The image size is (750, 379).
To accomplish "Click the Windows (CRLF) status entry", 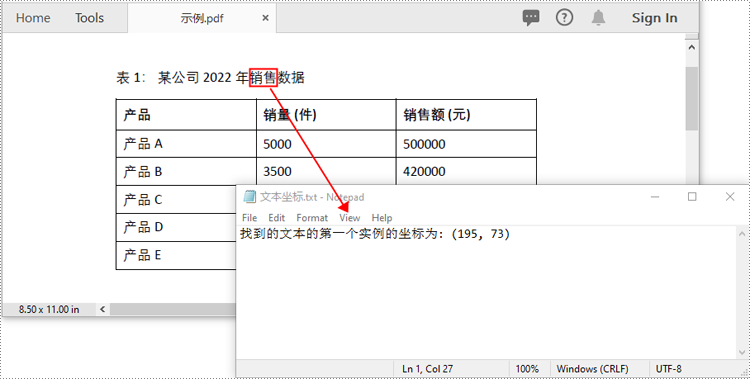I will coord(592,369).
